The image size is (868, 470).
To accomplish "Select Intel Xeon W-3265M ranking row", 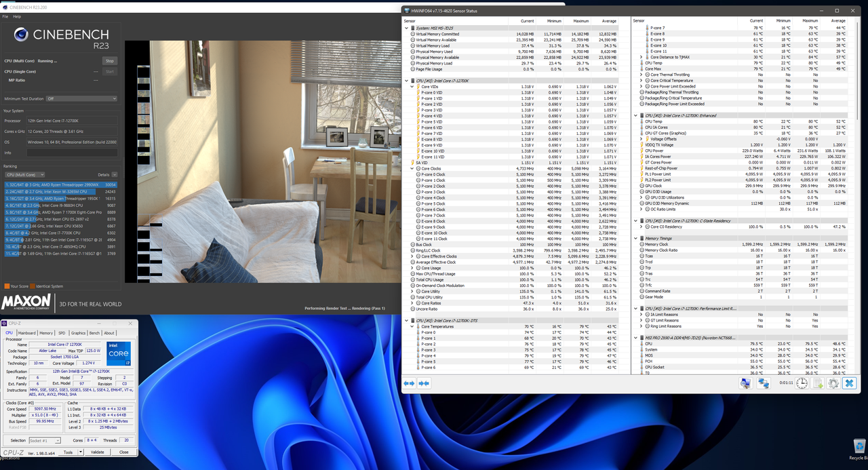I will coord(60,191).
